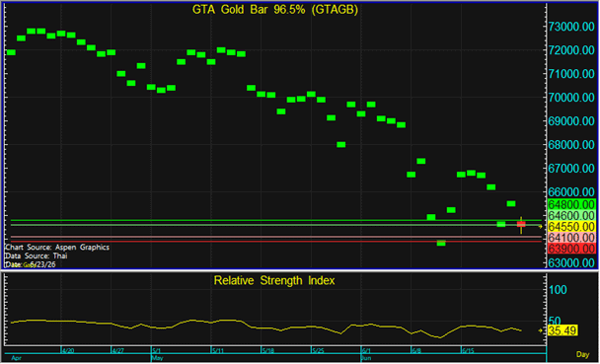The width and height of the screenshot is (600, 364).
Task: Click the 5/18 date axis label
Action: [268, 350]
